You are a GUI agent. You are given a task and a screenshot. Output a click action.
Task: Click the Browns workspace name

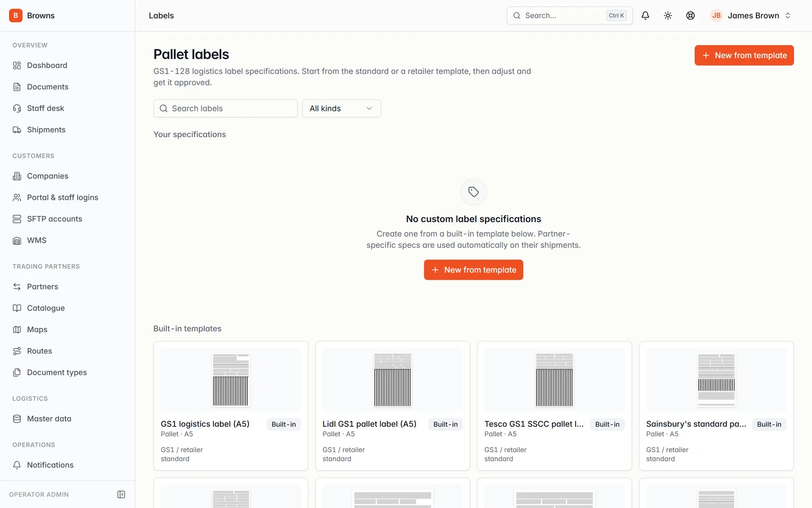coord(41,16)
